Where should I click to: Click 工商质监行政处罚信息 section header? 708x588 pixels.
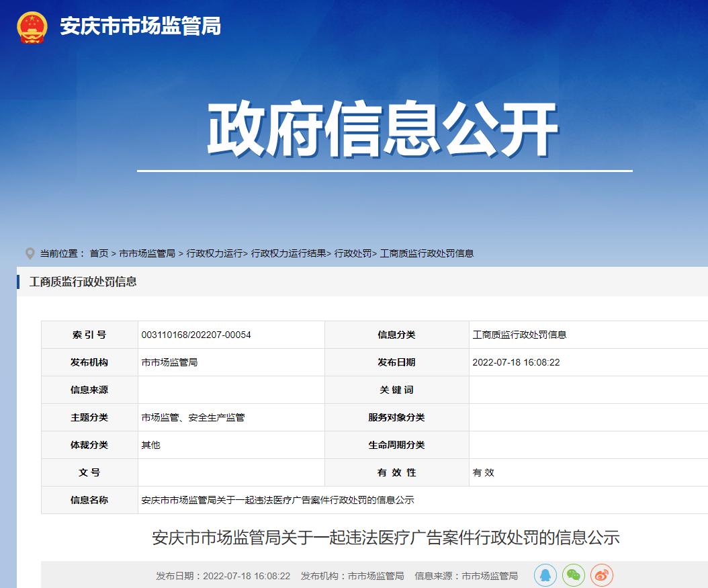[83, 282]
